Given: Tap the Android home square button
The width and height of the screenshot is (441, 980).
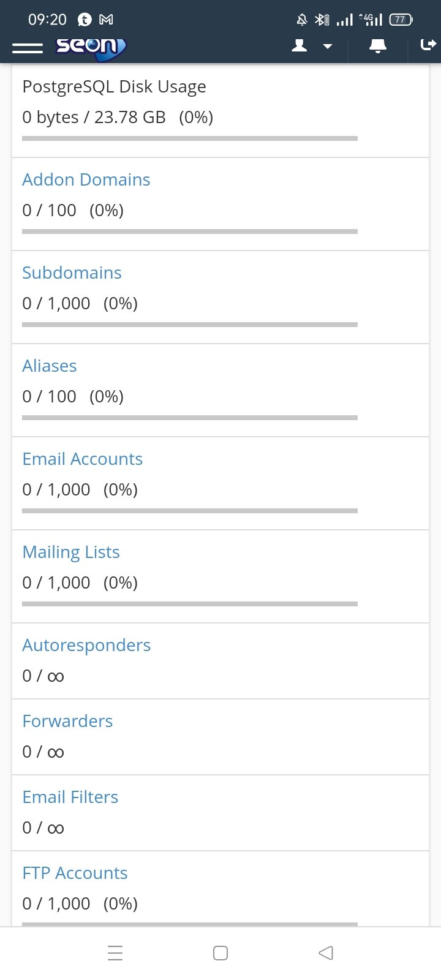Looking at the screenshot, I should (x=221, y=953).
